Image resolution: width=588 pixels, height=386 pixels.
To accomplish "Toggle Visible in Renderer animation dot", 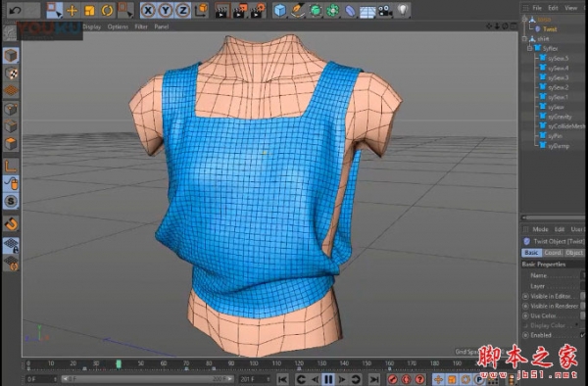I will pyautogui.click(x=525, y=307).
